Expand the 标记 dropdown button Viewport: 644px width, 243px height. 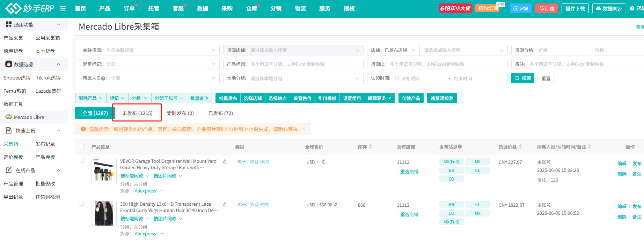tap(117, 98)
